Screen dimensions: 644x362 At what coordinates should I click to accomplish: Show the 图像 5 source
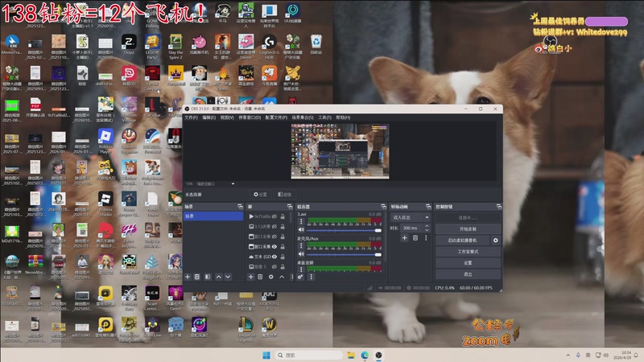coord(275,267)
